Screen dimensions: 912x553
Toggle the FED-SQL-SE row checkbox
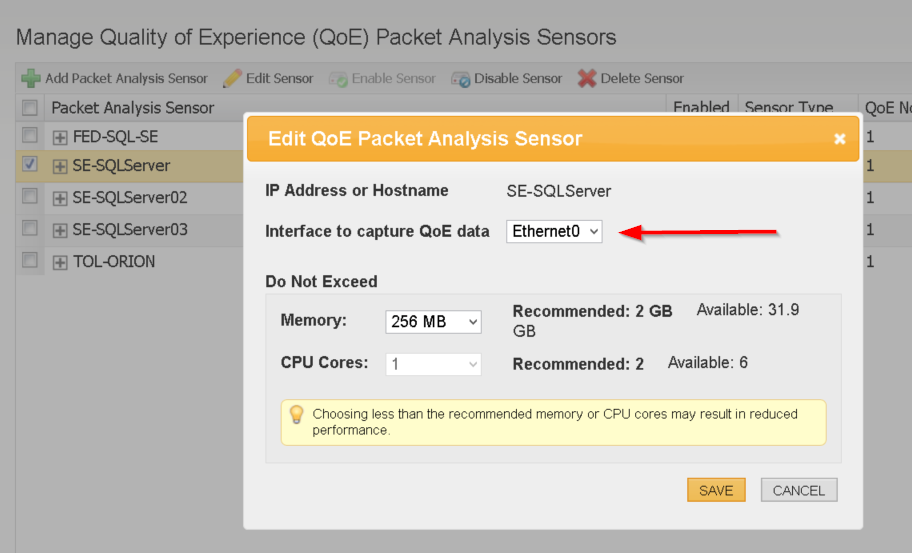pyautogui.click(x=30, y=135)
